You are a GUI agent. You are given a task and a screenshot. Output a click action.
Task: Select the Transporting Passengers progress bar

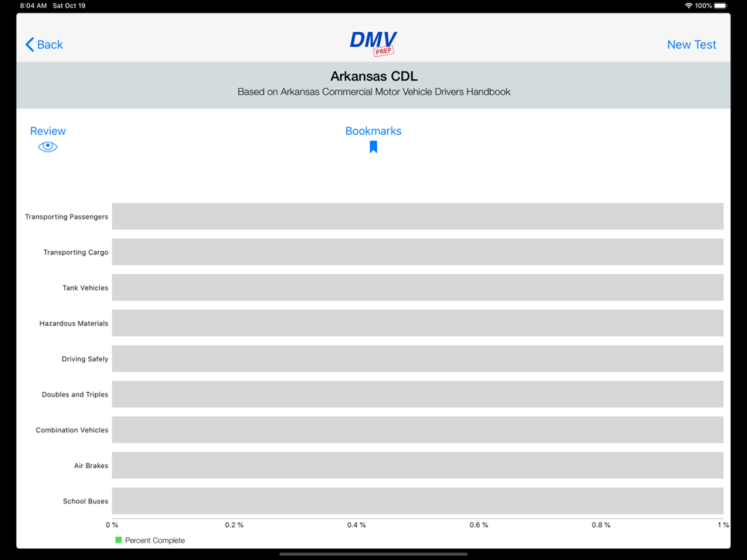pos(418,217)
